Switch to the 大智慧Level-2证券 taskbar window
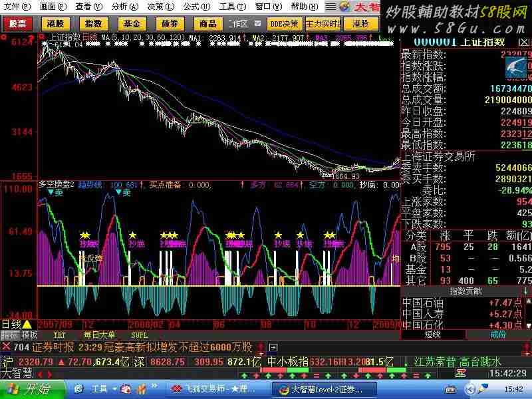This screenshot has width=532, height=399. pos(324,389)
